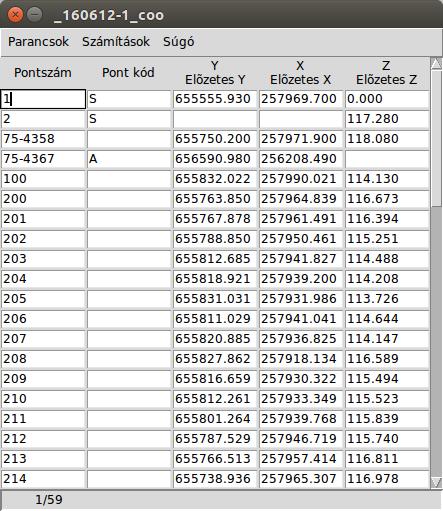Select point number 210

pyautogui.click(x=43, y=399)
